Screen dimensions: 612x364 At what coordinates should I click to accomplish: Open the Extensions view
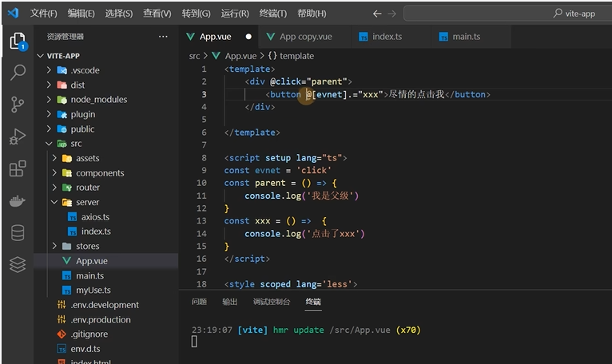tap(18, 168)
